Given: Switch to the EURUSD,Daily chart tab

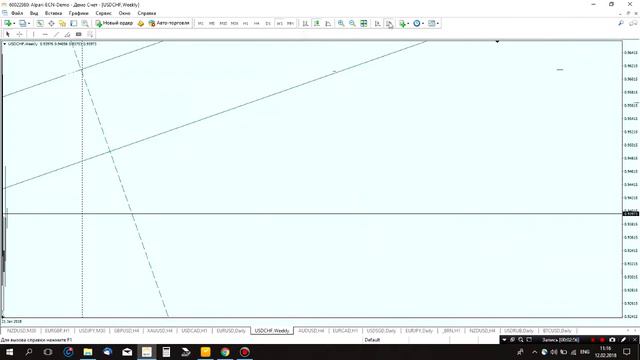Looking at the screenshot, I should click(231, 331).
